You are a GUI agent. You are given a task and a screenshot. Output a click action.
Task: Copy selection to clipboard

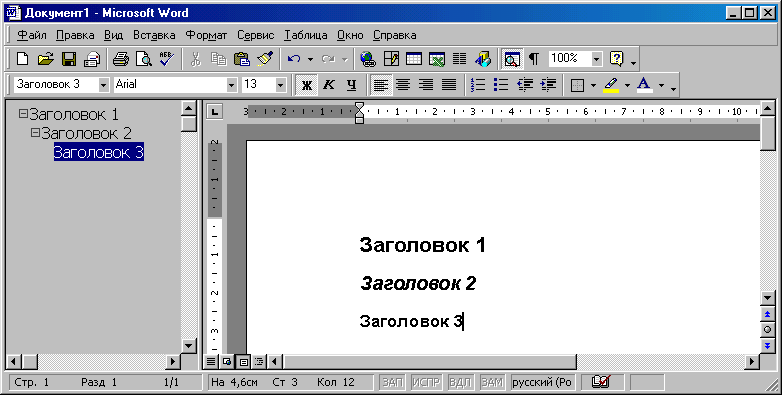(218, 59)
